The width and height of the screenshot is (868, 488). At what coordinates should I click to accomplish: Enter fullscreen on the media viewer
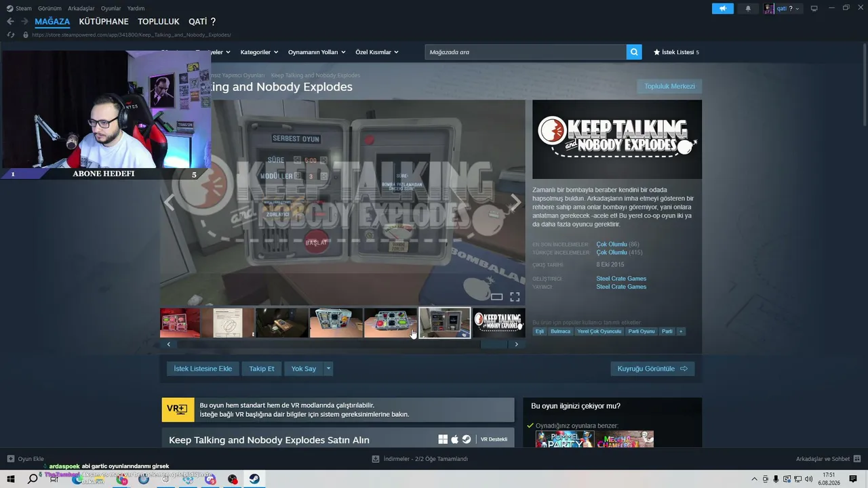(515, 297)
